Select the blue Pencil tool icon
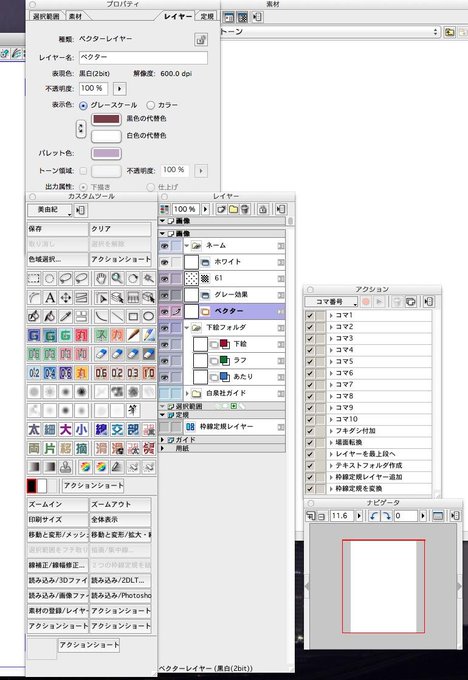 click(x=148, y=335)
